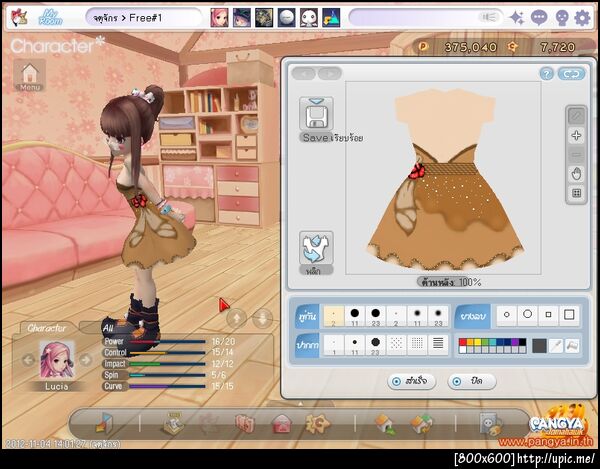Select the soft-edged brush size 23
The height and width of the screenshot is (469, 600).
438,316
